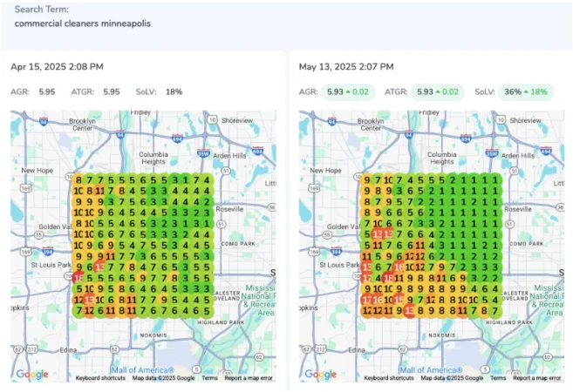
Task: Click bottom-right 7 grid pin on May map
Action: [495, 310]
